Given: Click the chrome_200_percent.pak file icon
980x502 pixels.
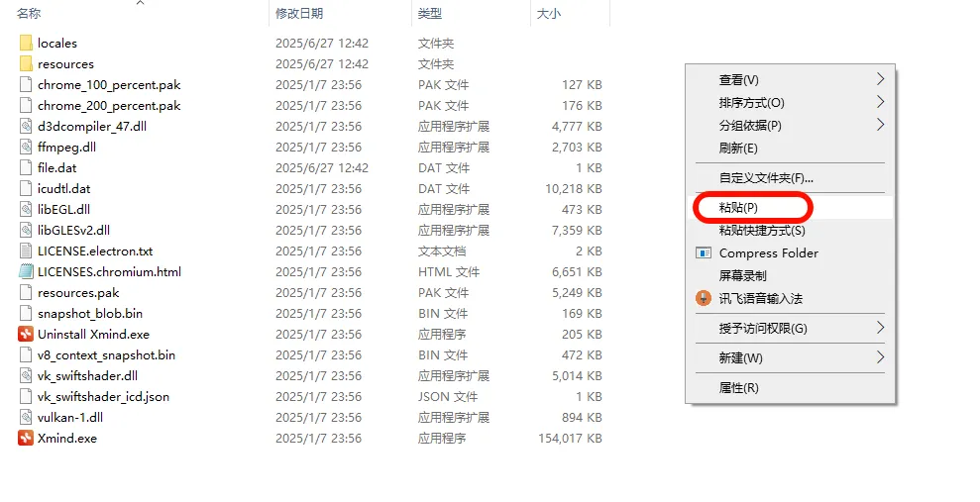Looking at the screenshot, I should click(26, 106).
